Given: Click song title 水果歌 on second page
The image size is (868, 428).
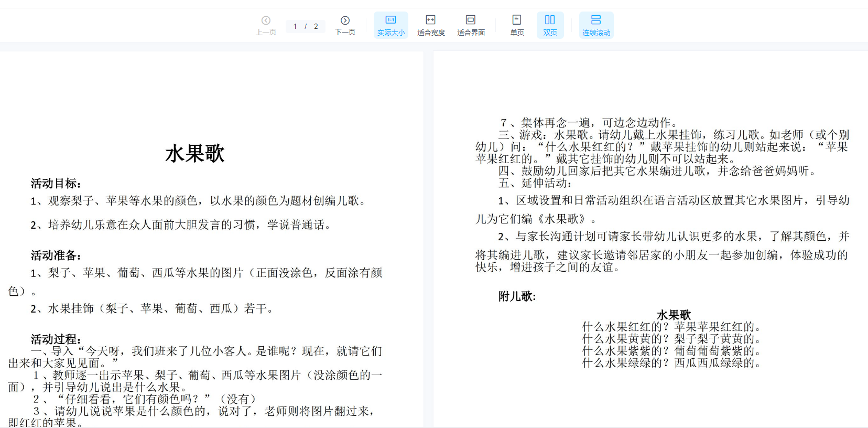Looking at the screenshot, I should click(x=674, y=315).
